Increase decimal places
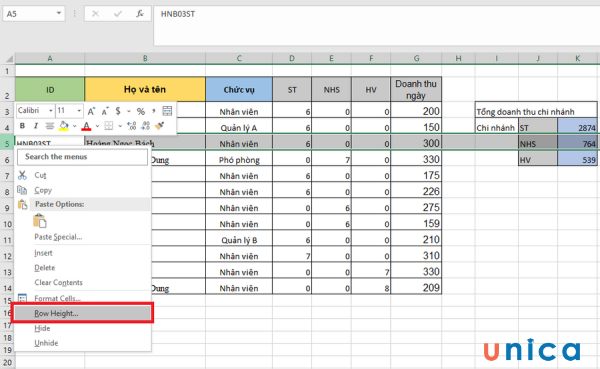The height and width of the screenshot is (369, 600). tap(132, 126)
